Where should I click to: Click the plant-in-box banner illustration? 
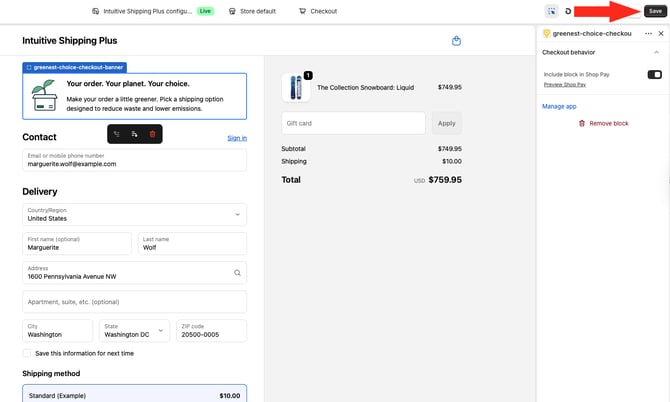[x=44, y=96]
